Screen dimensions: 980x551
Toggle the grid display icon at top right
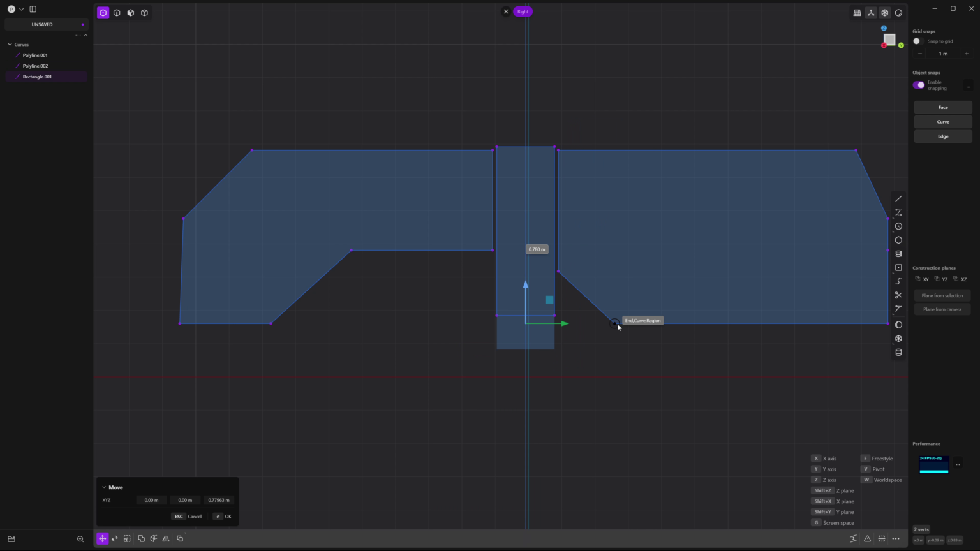tap(857, 13)
